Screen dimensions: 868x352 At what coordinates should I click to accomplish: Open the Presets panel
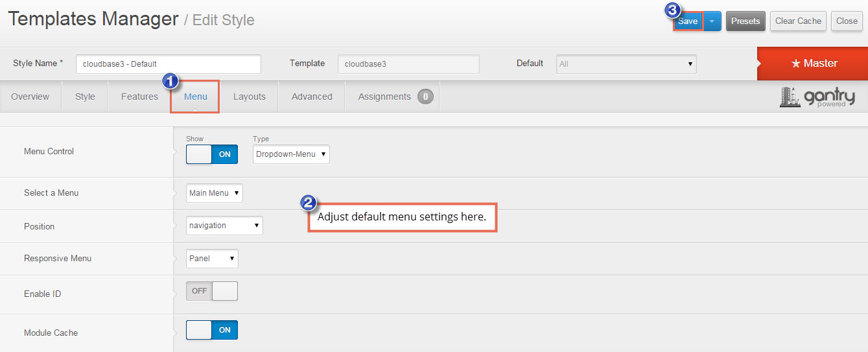click(x=745, y=21)
